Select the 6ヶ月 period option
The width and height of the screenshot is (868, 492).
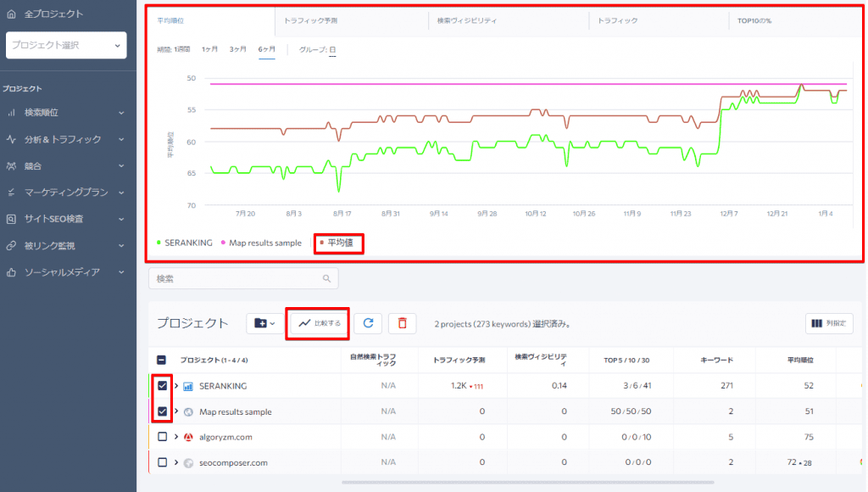[267, 49]
